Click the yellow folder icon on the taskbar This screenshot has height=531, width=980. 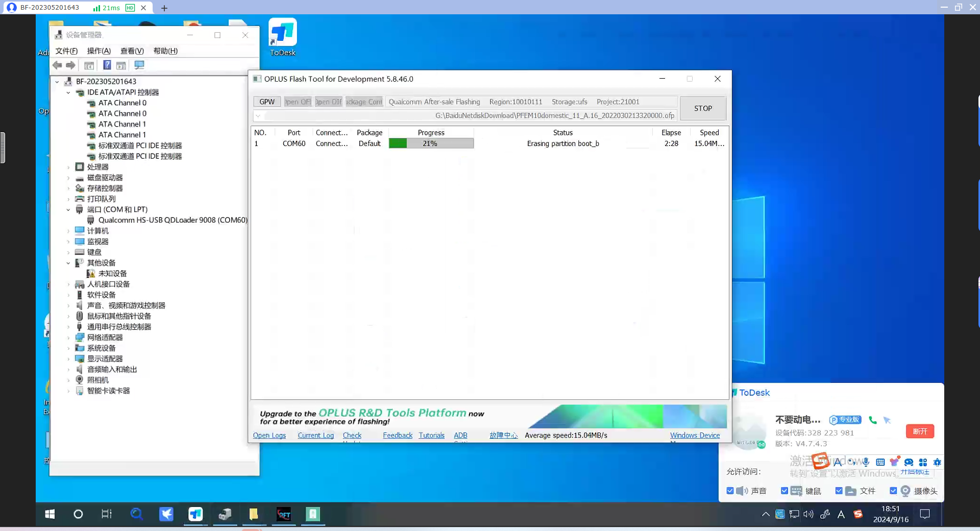tap(254, 514)
